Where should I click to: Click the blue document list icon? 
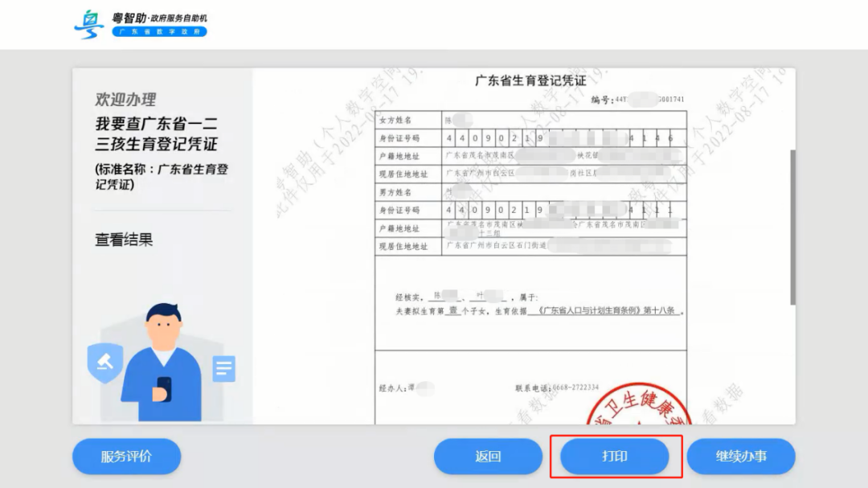[223, 369]
